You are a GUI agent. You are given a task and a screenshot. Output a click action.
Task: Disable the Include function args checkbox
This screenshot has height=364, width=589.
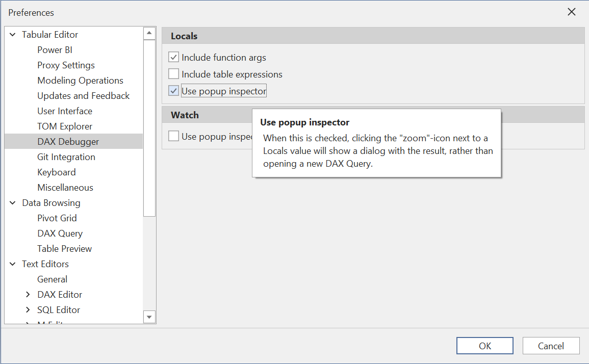click(x=173, y=57)
